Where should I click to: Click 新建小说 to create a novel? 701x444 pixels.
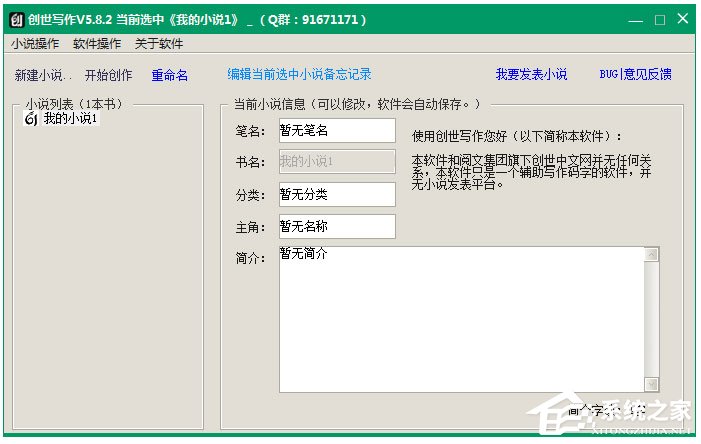tap(43, 75)
